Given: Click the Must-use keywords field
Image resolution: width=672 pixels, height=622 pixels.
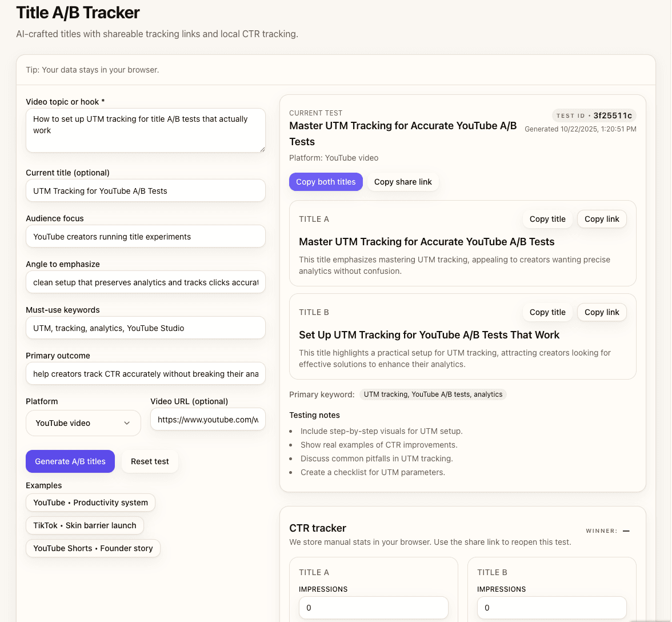Looking at the screenshot, I should pos(145,328).
